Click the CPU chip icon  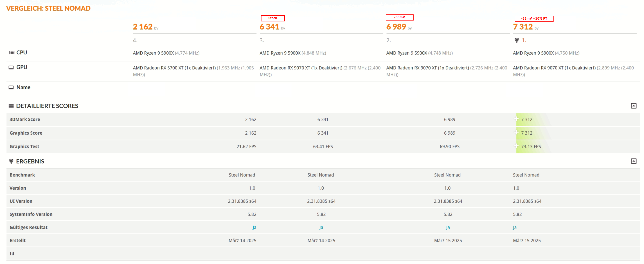click(11, 53)
